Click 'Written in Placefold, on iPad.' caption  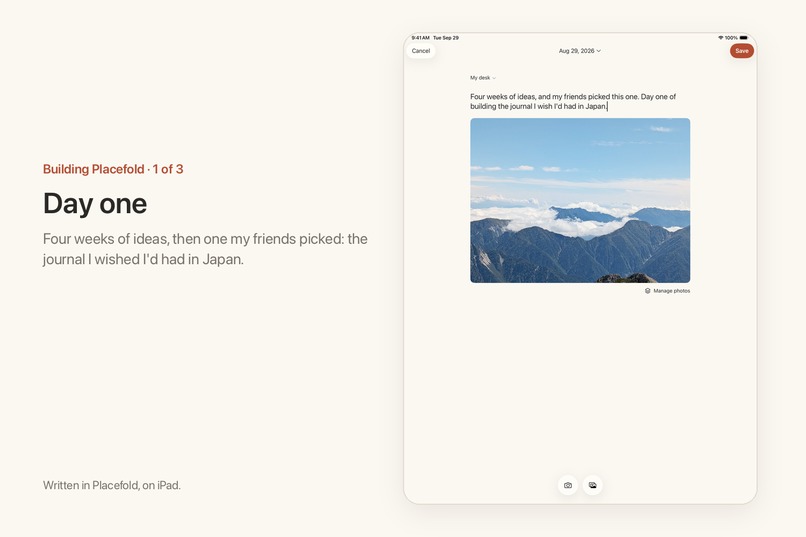tap(112, 485)
